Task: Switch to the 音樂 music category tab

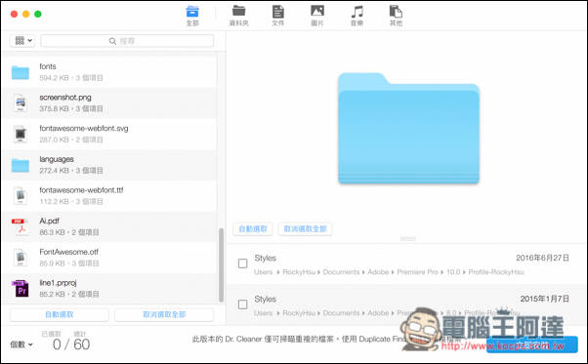Action: (357, 16)
